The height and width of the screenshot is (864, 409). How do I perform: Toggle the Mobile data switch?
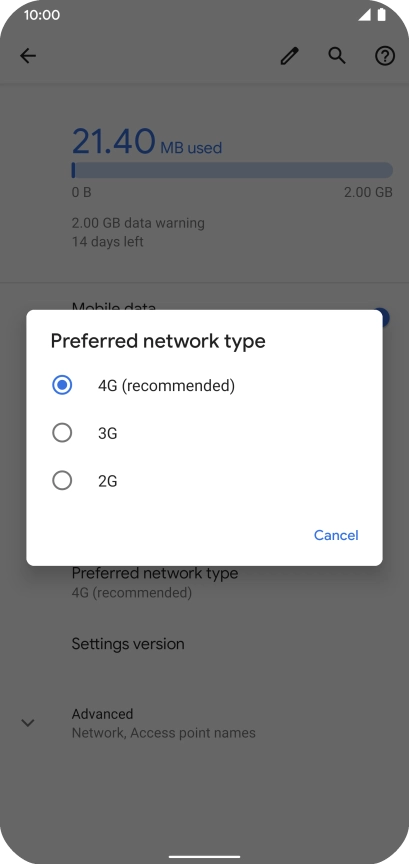(384, 317)
